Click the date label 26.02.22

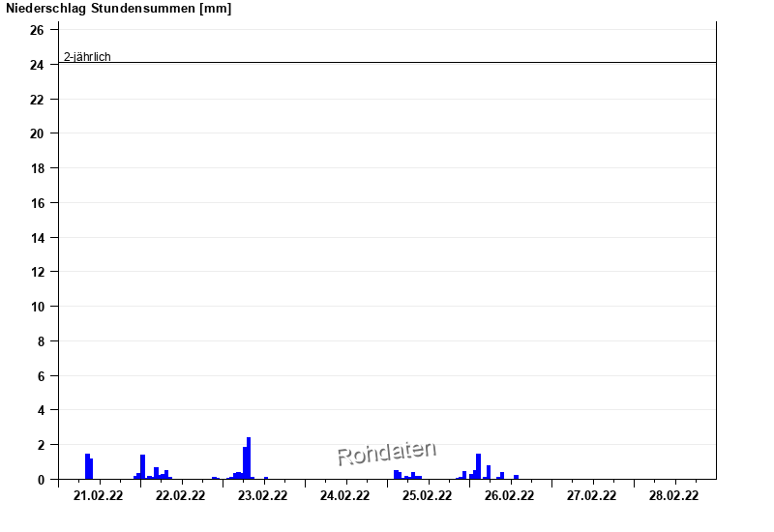(x=509, y=495)
